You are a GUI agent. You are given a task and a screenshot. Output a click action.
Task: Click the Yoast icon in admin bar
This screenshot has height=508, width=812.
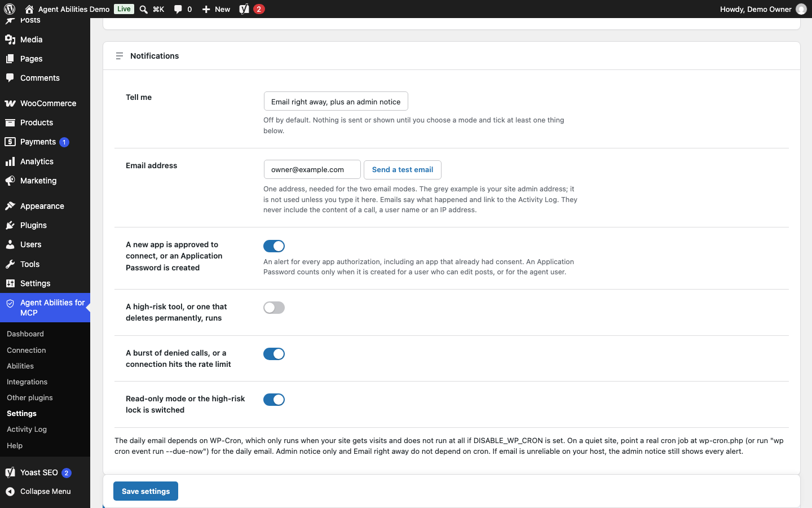pos(244,9)
